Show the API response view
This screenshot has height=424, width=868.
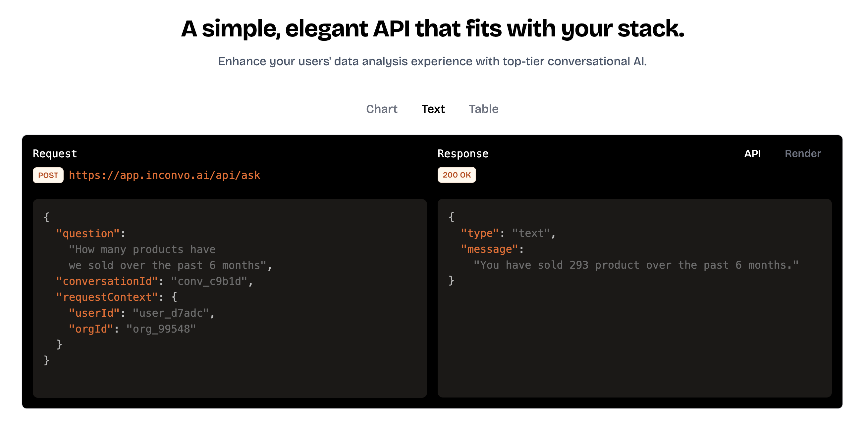(x=752, y=153)
